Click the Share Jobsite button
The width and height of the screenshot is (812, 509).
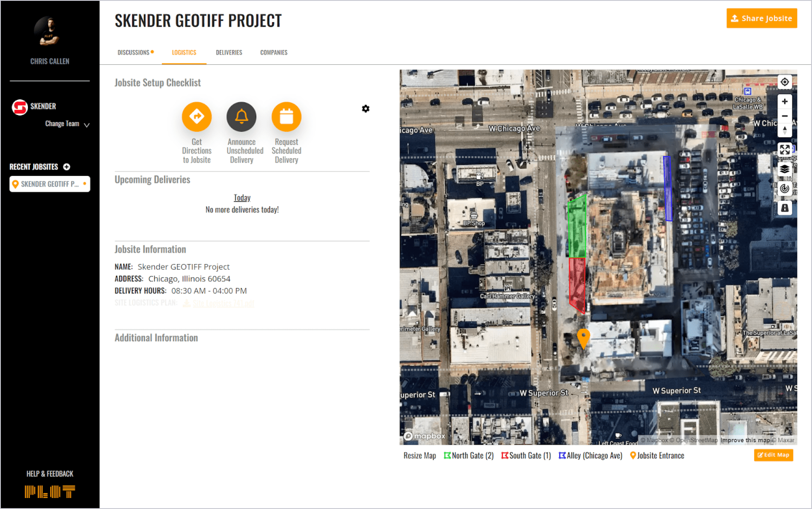[x=762, y=18]
